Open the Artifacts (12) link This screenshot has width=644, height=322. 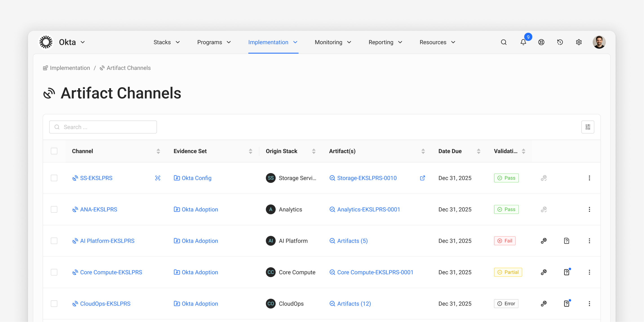coord(354,304)
